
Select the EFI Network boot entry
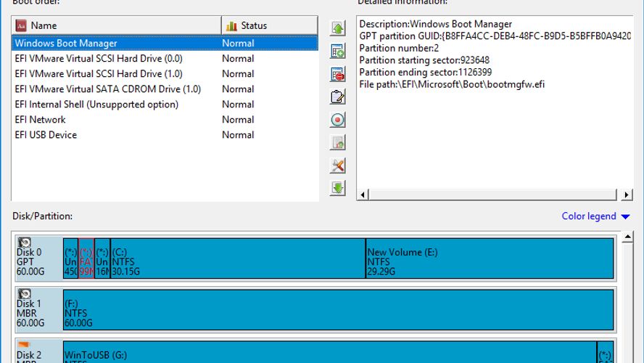(165, 119)
